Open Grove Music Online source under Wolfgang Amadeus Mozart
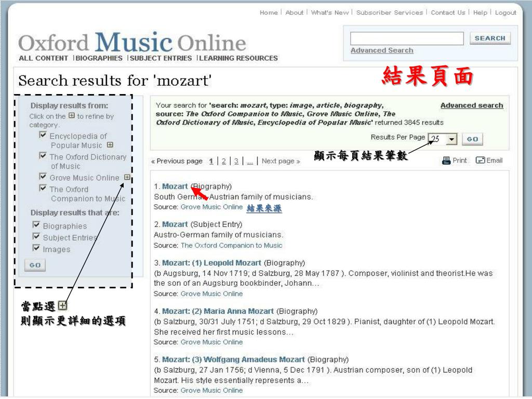Viewport: 532px width, 399px height. [x=212, y=390]
